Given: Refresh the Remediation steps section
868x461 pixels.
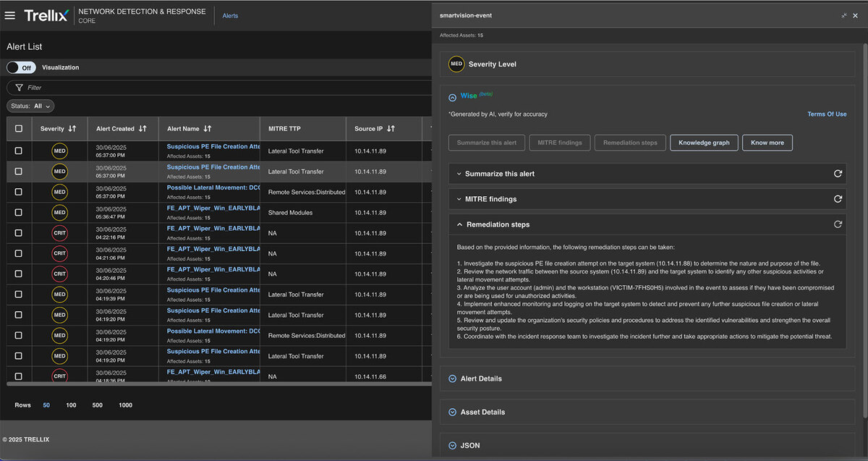Looking at the screenshot, I should click(x=838, y=224).
